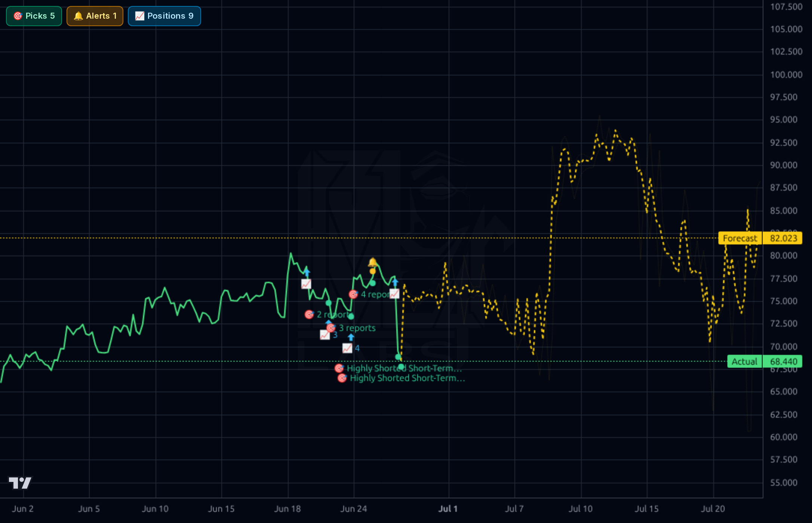Click target icon of upper 'Highly Shorted Short-Term' pick
This screenshot has width=812, height=523.
[339, 368]
